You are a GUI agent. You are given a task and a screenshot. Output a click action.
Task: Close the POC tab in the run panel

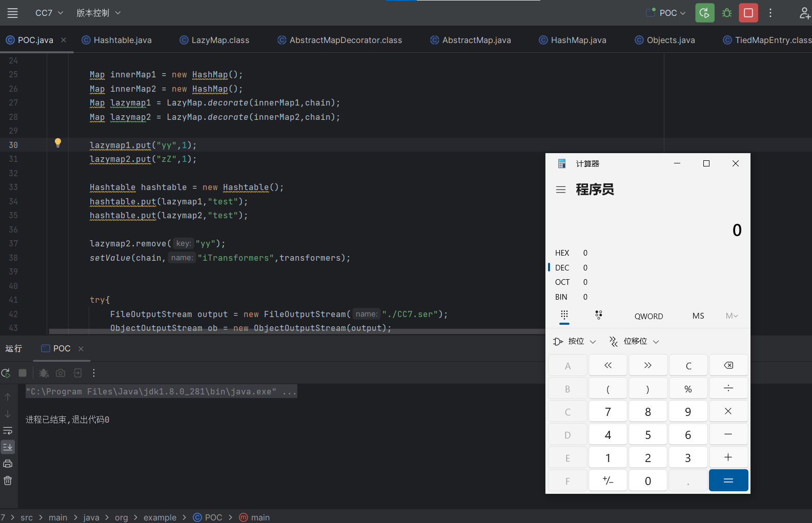(81, 349)
